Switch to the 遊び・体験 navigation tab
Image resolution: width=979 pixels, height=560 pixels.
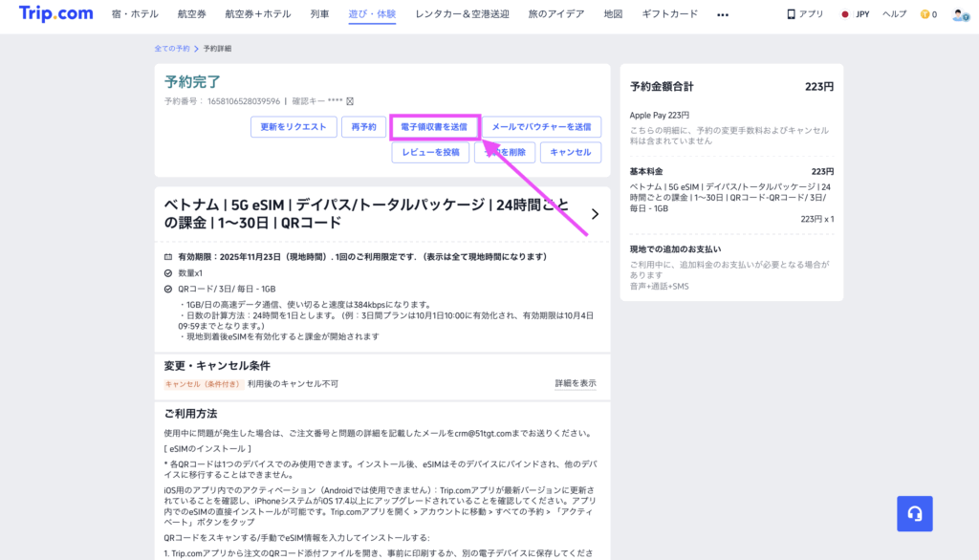[371, 14]
